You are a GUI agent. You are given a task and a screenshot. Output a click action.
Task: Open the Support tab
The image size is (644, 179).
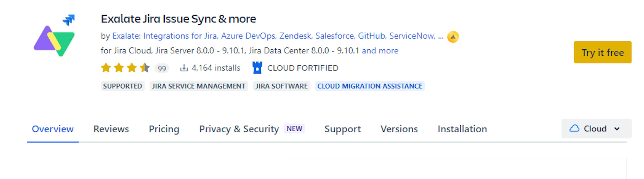342,129
